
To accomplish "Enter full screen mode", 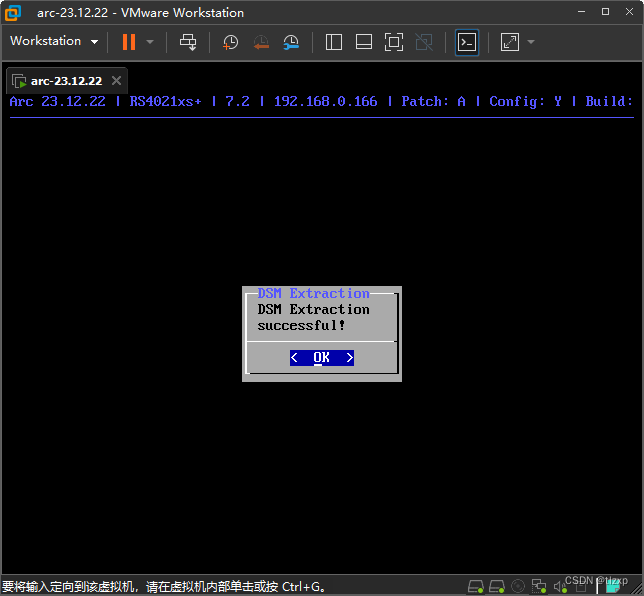I will click(393, 42).
